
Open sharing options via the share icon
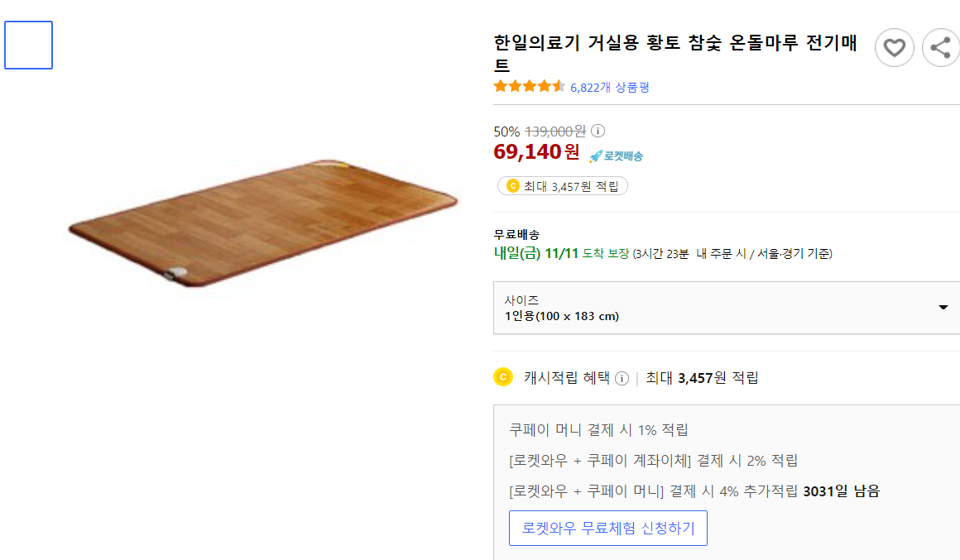coord(941,47)
